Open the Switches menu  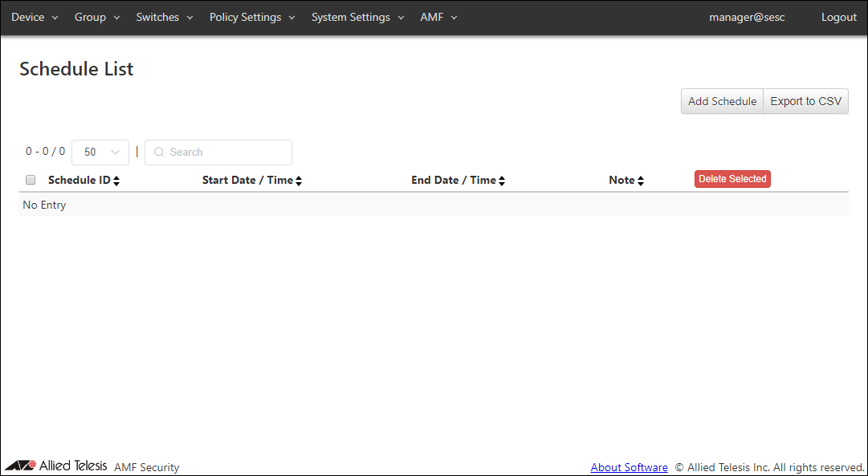(165, 18)
